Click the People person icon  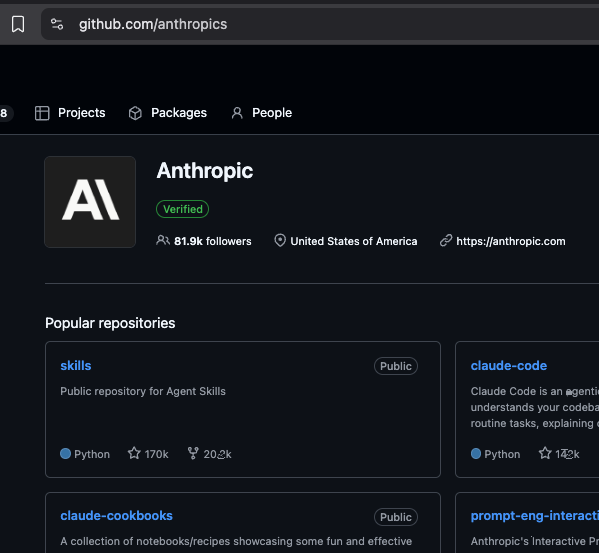click(x=237, y=113)
